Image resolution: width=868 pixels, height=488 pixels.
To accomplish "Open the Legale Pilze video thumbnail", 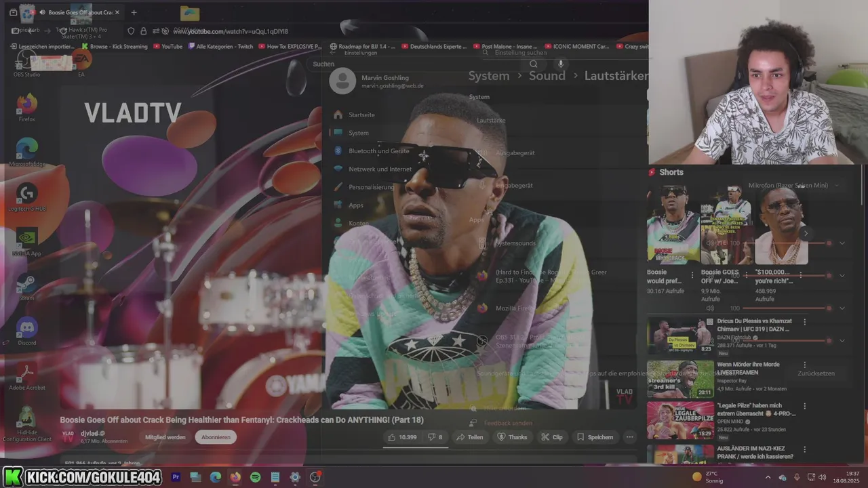I will 680,421.
